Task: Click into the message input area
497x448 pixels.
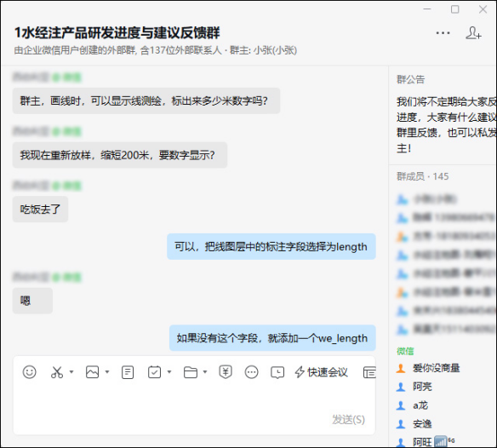Action: pos(194,399)
